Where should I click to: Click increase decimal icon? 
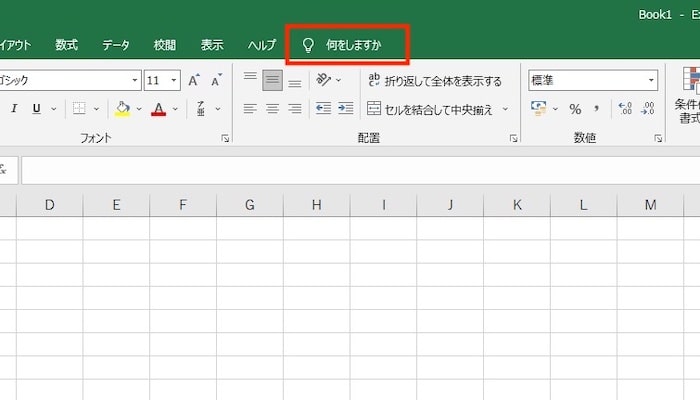click(x=625, y=108)
